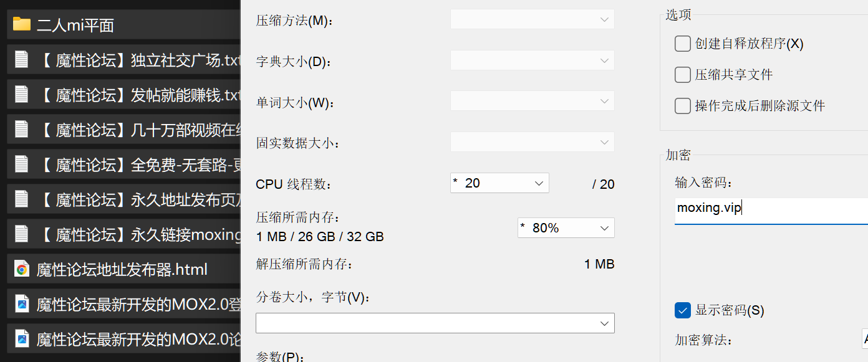Select the MOX2.0登 image file icon
The width and height of the screenshot is (868, 362).
coord(22,304)
